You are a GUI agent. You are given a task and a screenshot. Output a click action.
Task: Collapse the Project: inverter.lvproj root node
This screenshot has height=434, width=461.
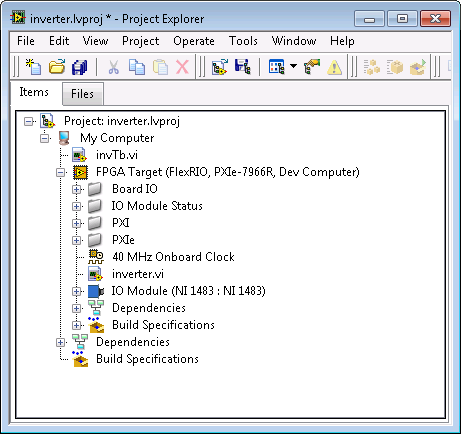point(29,121)
